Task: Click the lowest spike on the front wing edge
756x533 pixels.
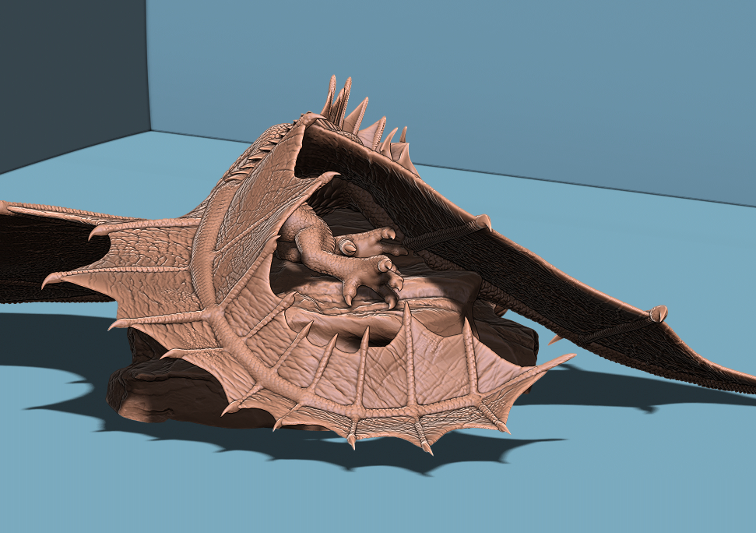Action: tap(426, 447)
